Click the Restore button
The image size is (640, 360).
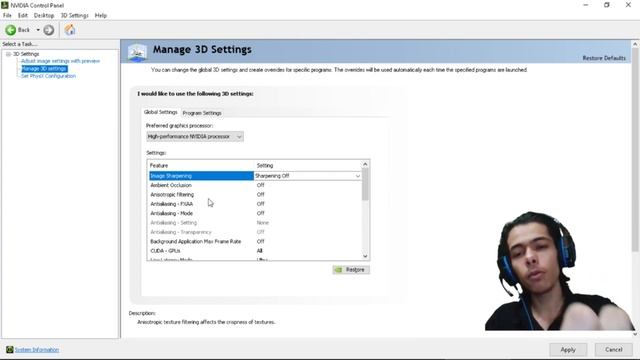pos(351,270)
